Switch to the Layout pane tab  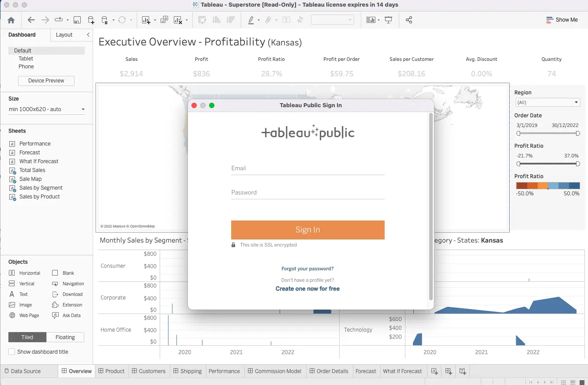64,35
